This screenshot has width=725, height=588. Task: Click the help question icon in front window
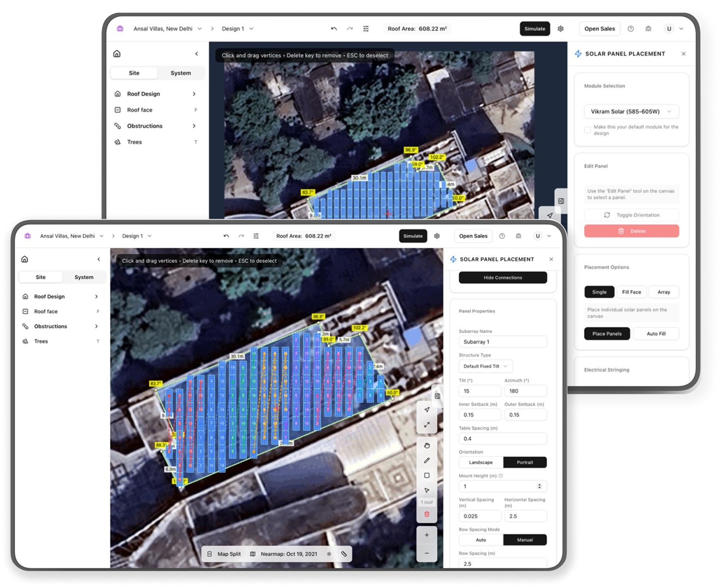tap(502, 236)
